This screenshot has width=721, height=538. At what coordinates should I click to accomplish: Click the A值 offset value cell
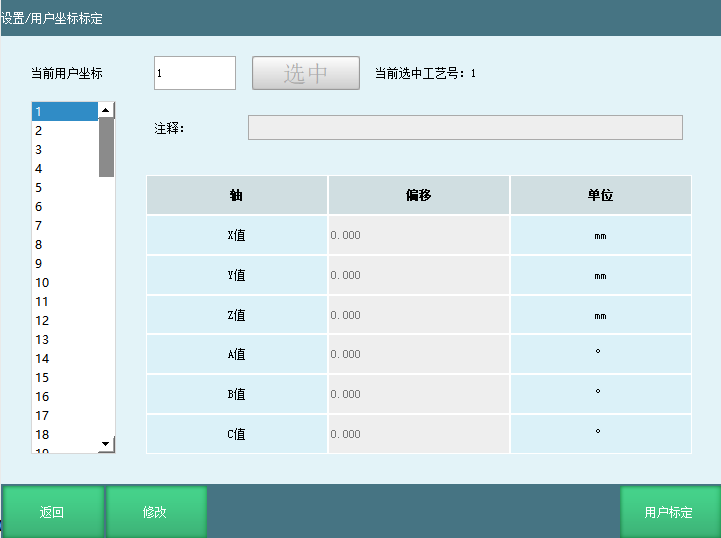point(418,354)
